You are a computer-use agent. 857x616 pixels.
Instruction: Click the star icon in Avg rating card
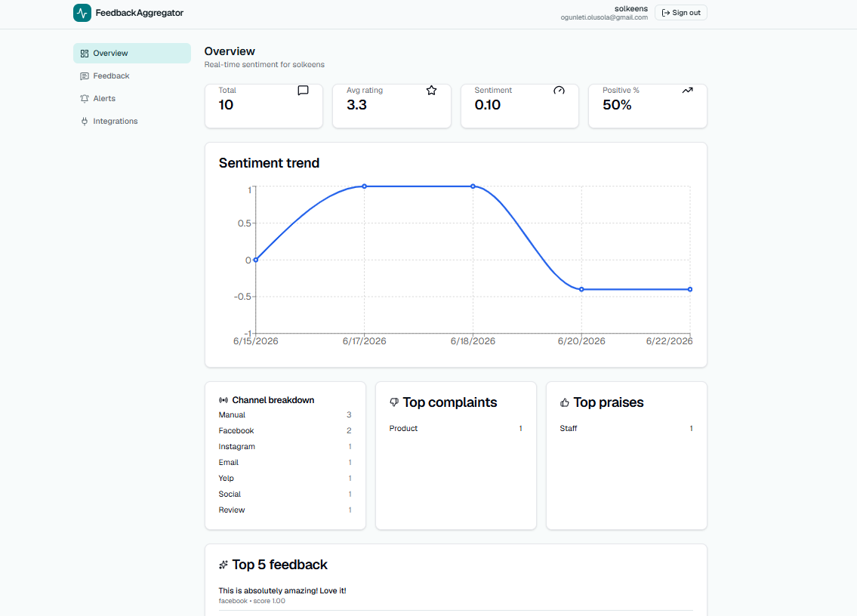431,90
